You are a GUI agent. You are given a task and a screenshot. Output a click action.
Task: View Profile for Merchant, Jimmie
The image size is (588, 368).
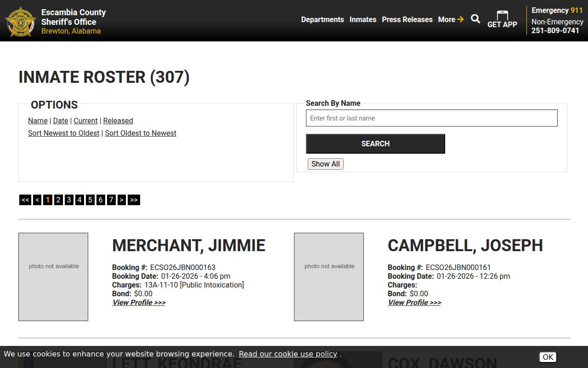click(139, 302)
